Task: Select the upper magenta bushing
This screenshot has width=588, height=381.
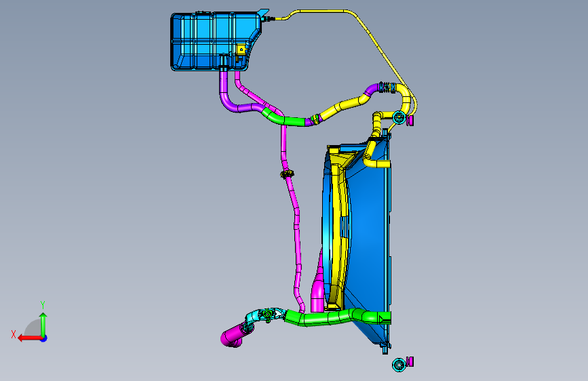Action: click(x=410, y=121)
